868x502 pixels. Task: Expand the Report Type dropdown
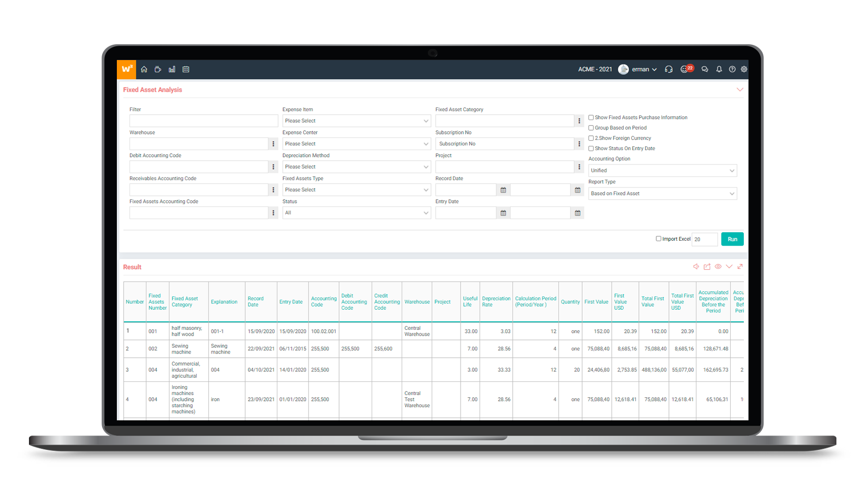click(662, 194)
